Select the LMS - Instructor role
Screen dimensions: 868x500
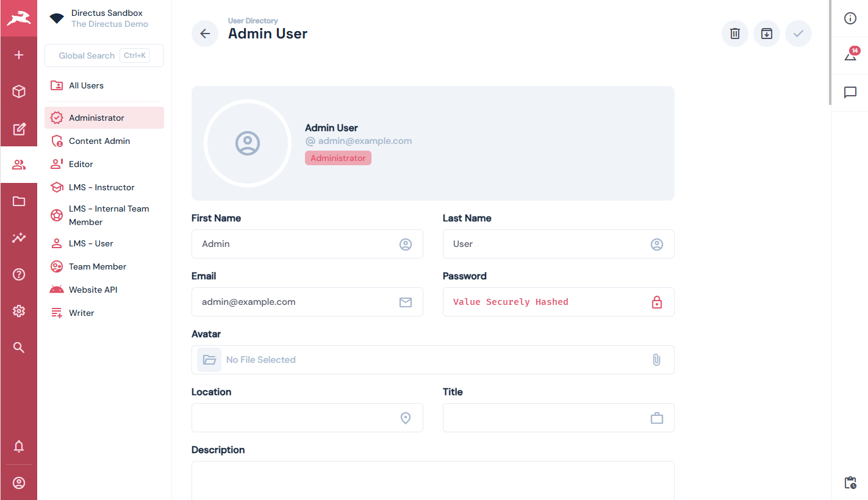(101, 187)
